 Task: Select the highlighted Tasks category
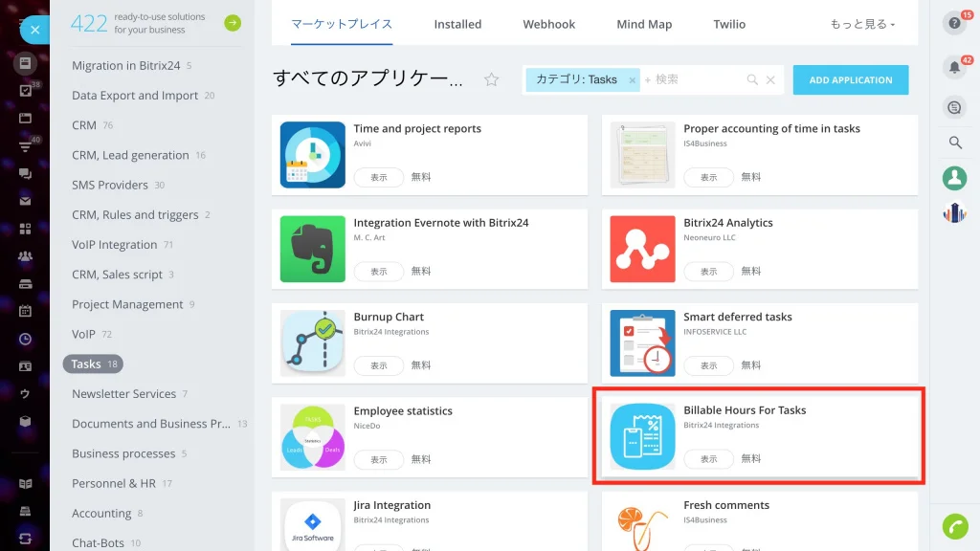click(93, 364)
